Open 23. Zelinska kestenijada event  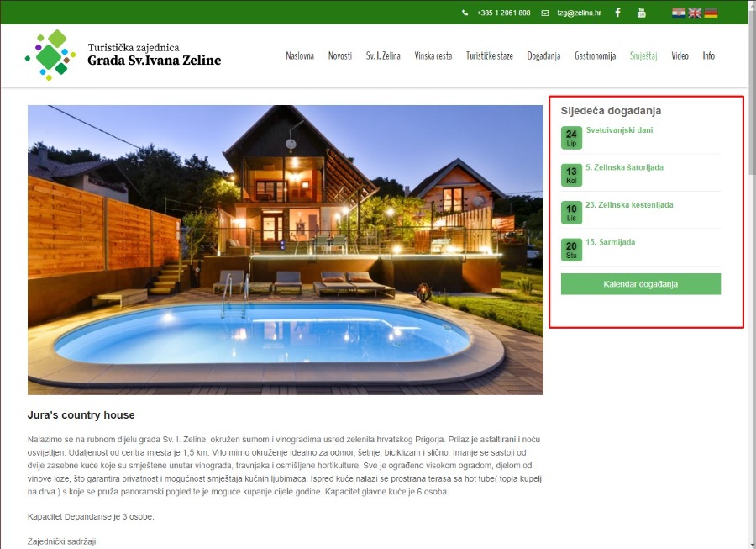(629, 205)
